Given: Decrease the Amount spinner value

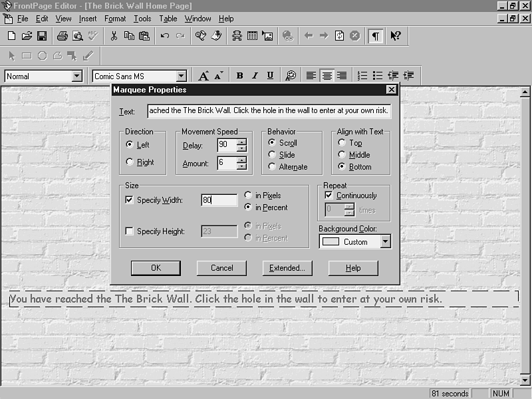Looking at the screenshot, I should tap(241, 166).
